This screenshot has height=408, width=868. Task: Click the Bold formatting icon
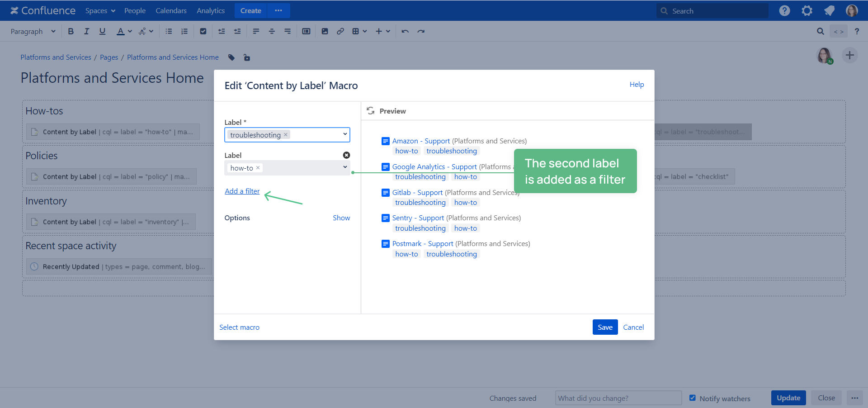coord(71,31)
